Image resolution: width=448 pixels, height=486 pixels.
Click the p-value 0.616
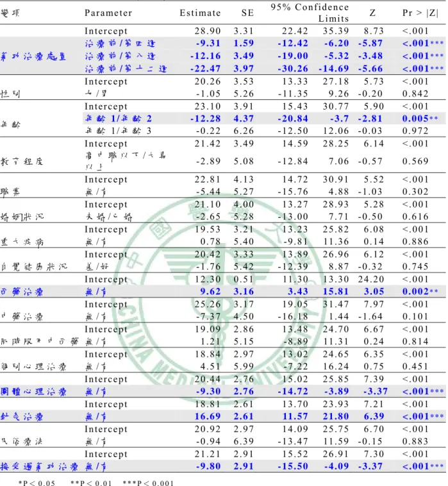(x=415, y=217)
